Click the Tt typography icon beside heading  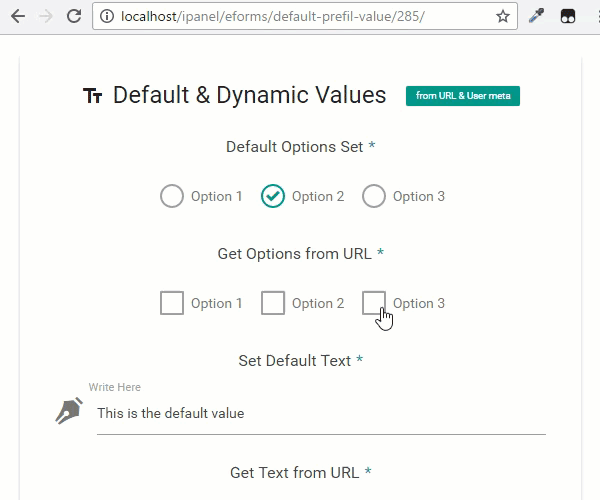(93, 96)
